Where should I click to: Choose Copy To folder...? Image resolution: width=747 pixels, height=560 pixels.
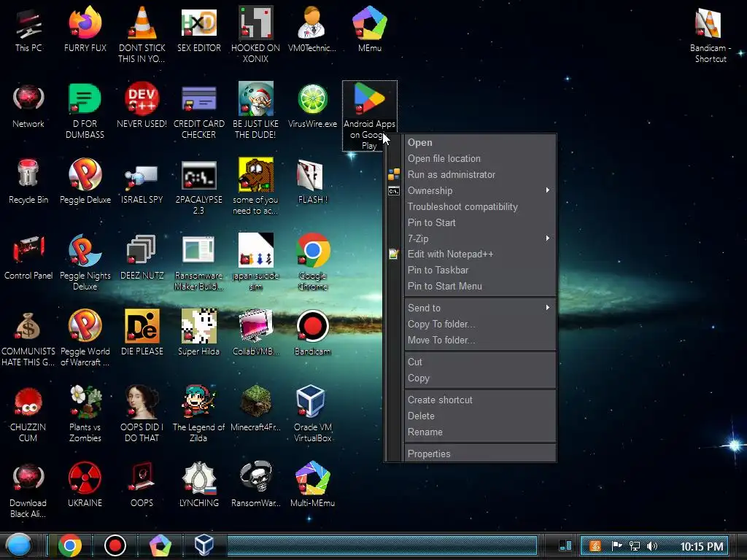point(480,324)
